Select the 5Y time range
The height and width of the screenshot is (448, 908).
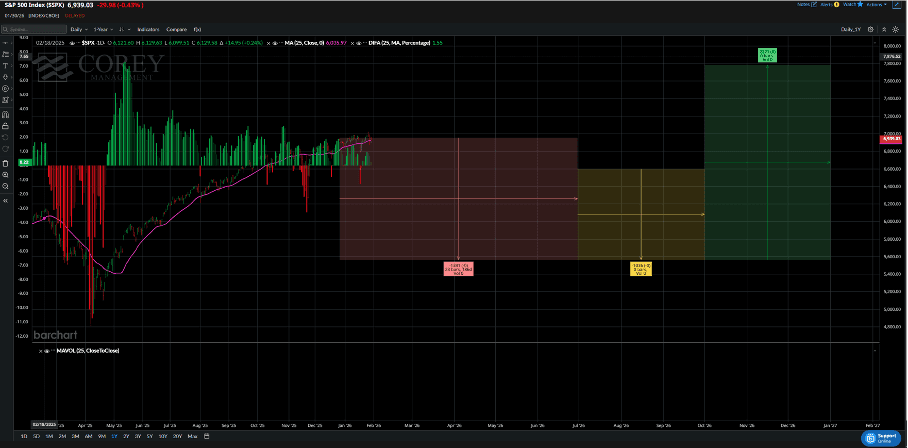coord(149,436)
